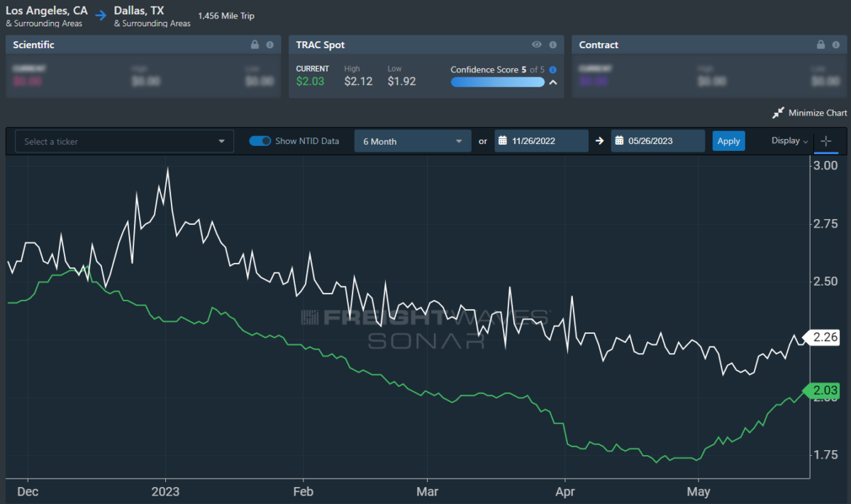Click the lock icon on Contract panel
The image size is (851, 504).
click(x=821, y=45)
